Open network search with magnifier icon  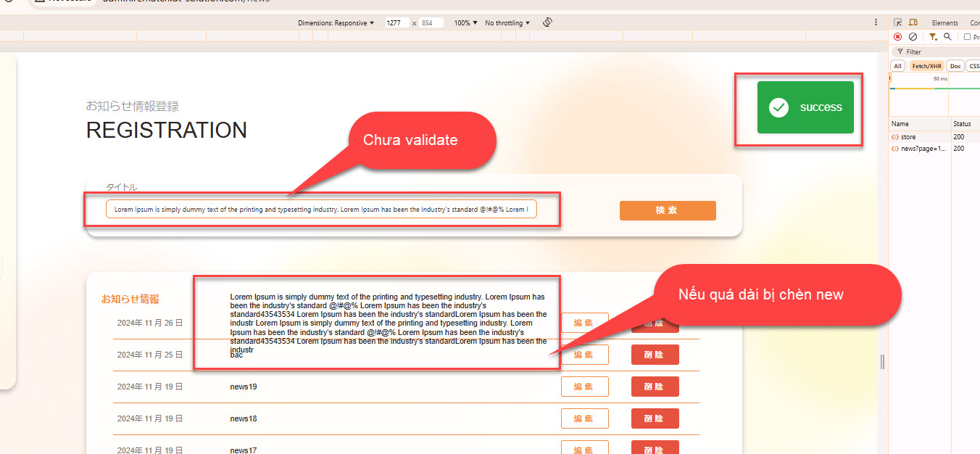[x=947, y=37]
